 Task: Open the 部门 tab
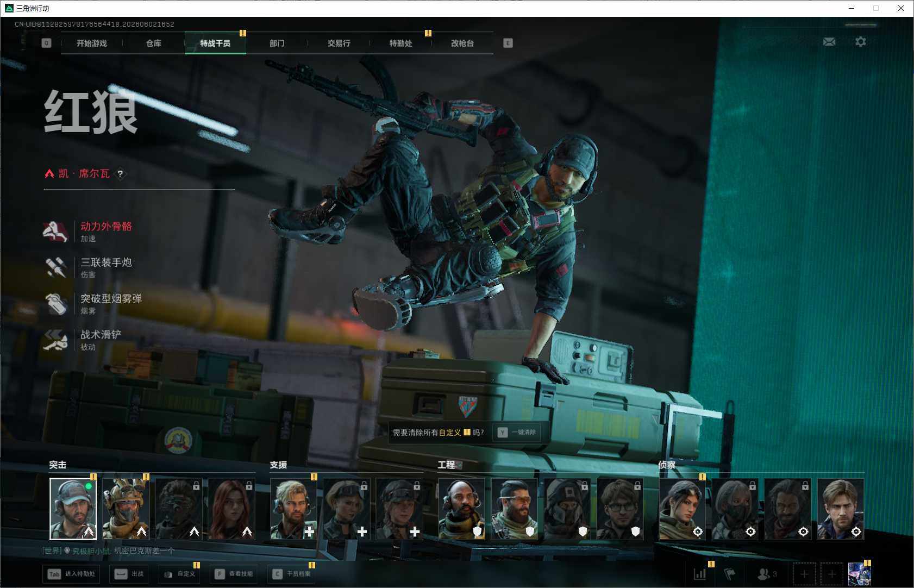click(x=277, y=43)
